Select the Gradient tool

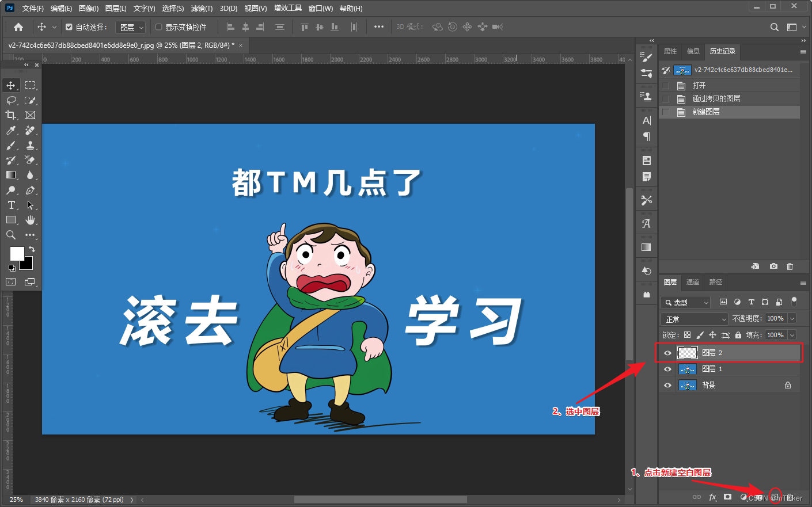[11, 175]
